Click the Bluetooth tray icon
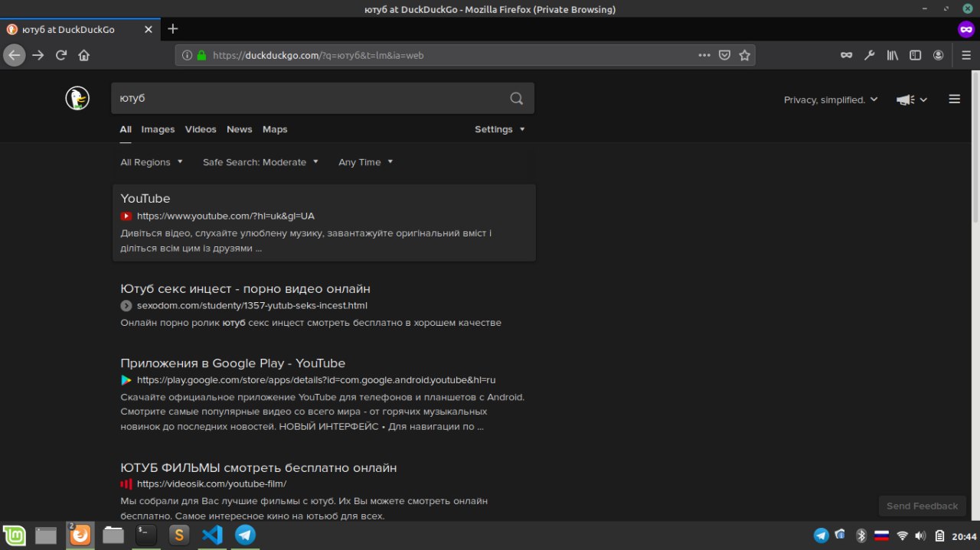This screenshot has height=550, width=980. pyautogui.click(x=861, y=535)
